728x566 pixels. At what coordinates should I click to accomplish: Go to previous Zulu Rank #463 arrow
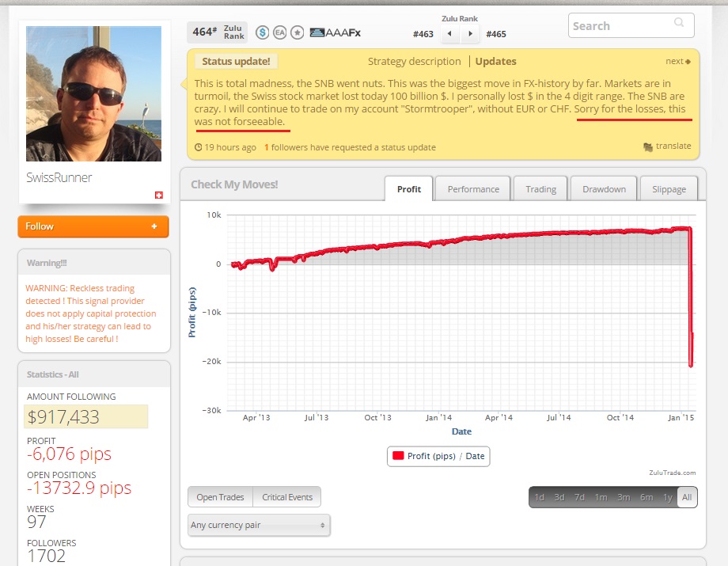[x=449, y=34]
